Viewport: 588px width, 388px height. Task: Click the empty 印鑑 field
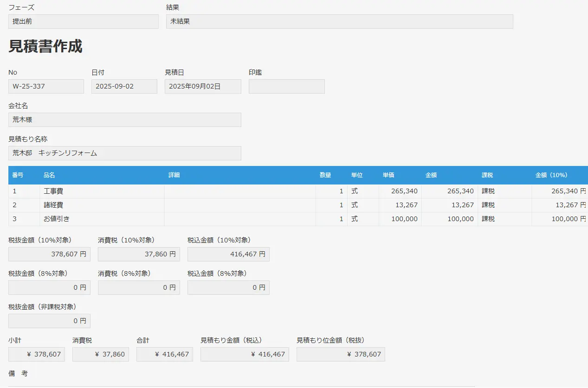[286, 86]
